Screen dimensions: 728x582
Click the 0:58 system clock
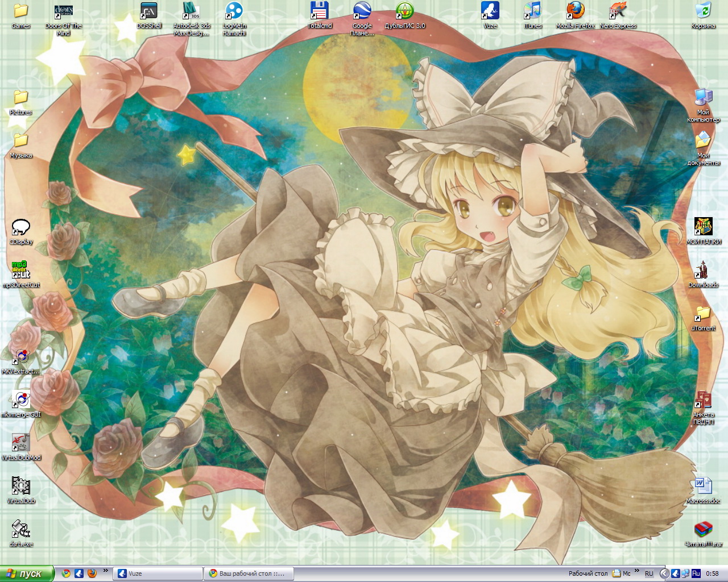click(x=712, y=573)
